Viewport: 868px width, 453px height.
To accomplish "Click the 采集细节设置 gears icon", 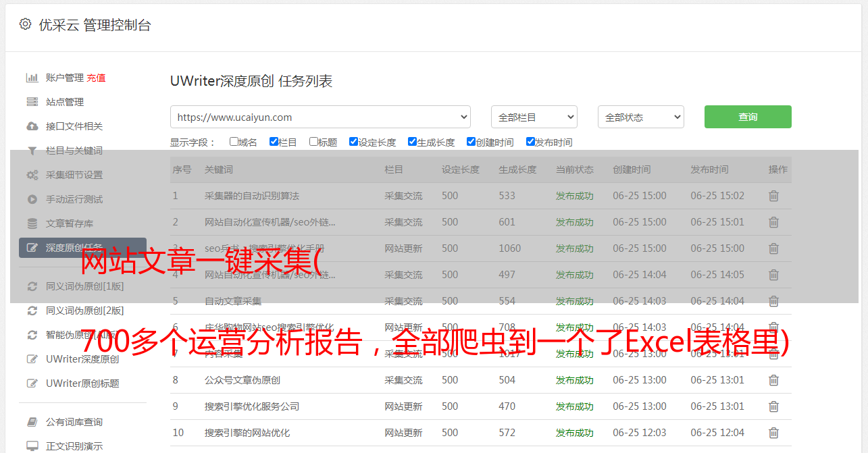I will [x=32, y=175].
